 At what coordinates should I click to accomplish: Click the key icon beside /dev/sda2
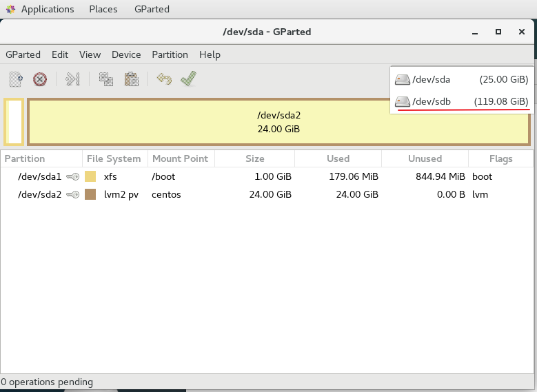pyautogui.click(x=72, y=194)
